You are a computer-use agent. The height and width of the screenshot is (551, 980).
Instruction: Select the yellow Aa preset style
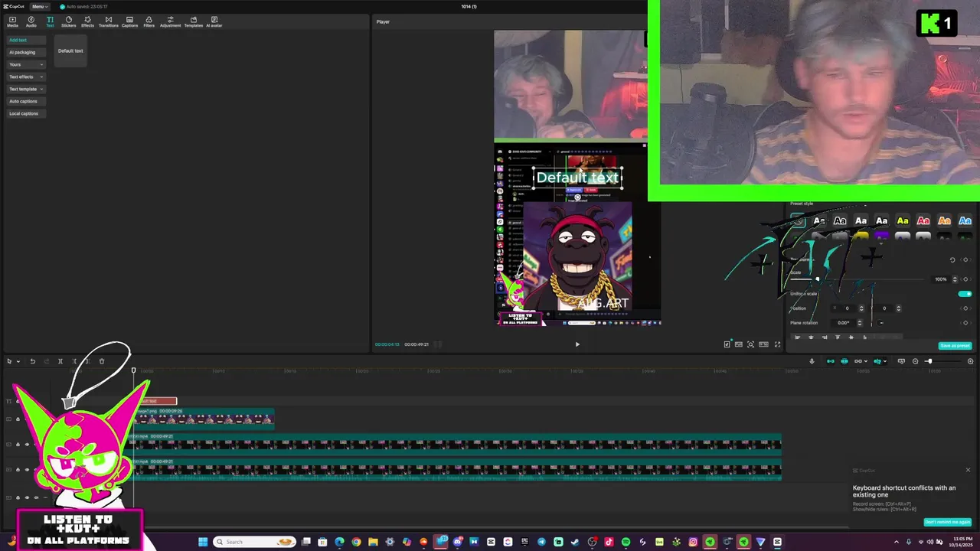click(903, 221)
